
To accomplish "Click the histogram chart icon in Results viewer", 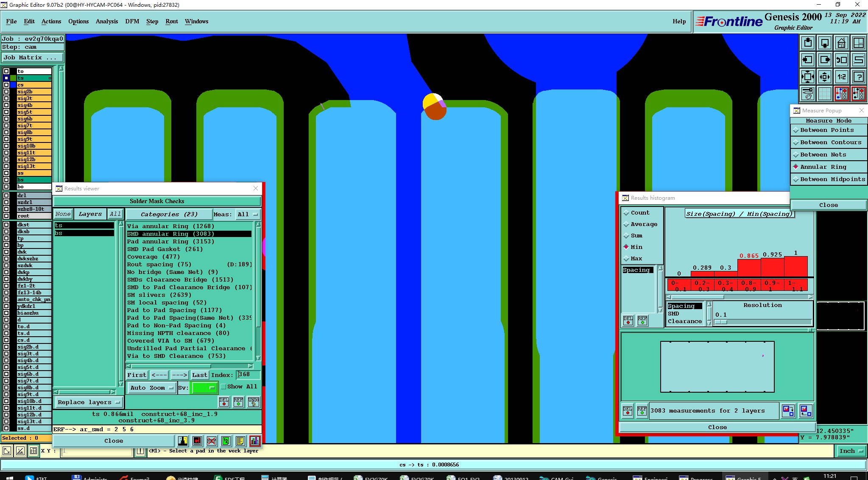I will (255, 441).
